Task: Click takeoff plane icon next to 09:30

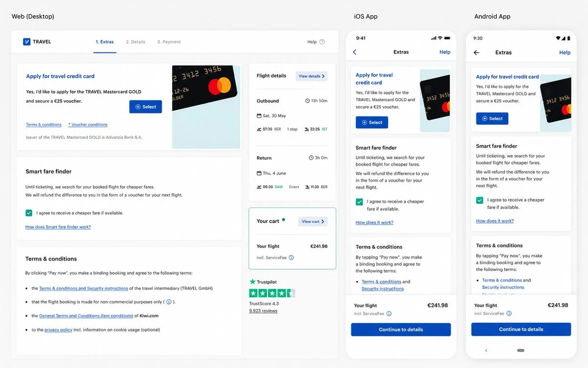Action: click(x=259, y=187)
